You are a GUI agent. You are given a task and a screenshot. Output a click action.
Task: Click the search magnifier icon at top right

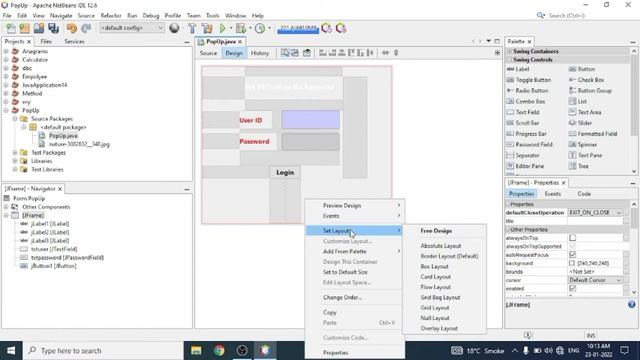point(540,15)
